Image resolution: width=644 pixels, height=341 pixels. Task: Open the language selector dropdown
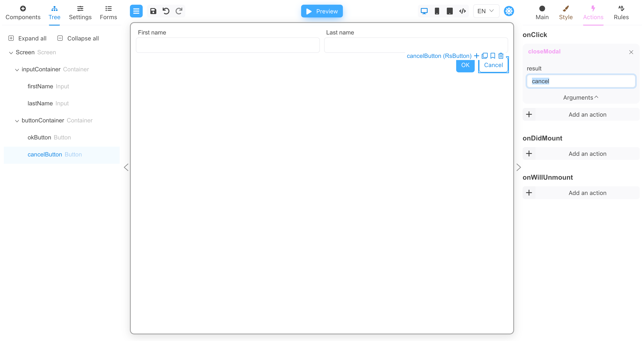(x=485, y=11)
